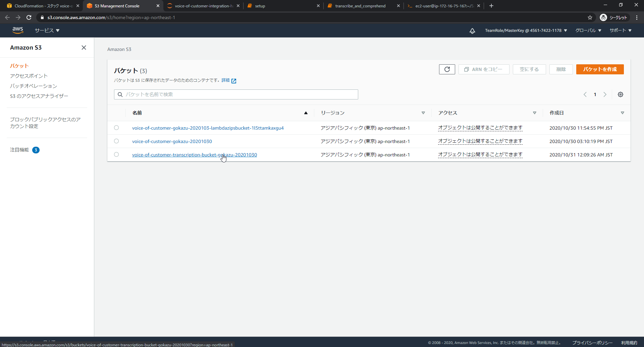
Task: Click access info for lambdazipsbucket row
Action: pos(480,128)
